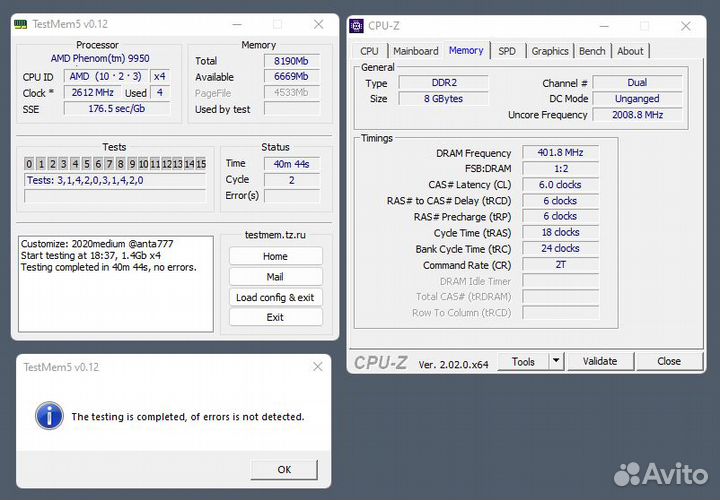Show the About tab
Viewport: 720px width, 500px height.
tap(630, 51)
